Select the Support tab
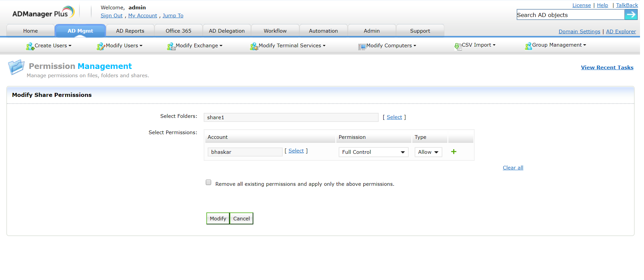 pos(420,31)
